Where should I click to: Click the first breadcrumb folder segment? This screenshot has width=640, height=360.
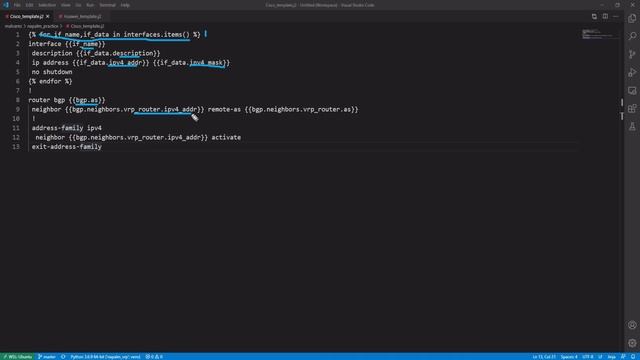(x=13, y=26)
